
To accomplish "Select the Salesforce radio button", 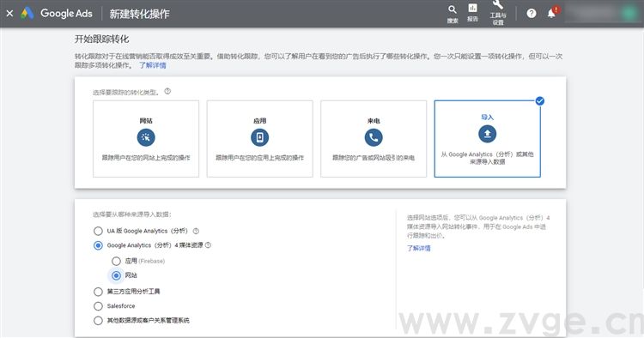I will coord(98,306).
